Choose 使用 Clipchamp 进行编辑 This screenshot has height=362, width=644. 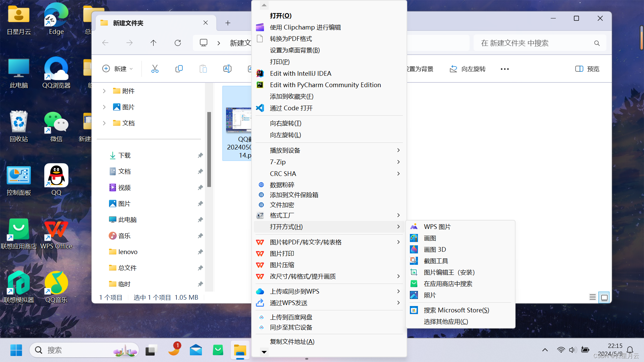(329, 27)
